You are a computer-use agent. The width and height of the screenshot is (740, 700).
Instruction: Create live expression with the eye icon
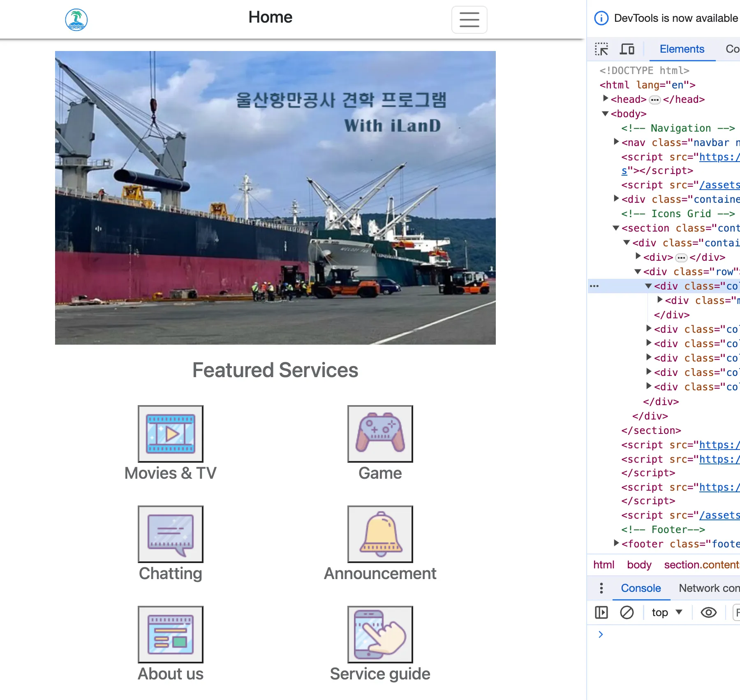tap(709, 612)
